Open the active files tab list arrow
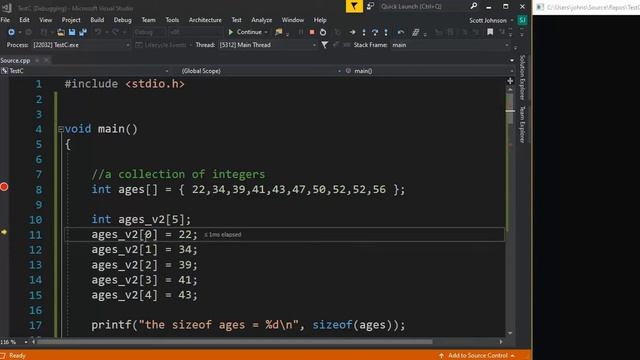Screen dimensions: 640x360 (x=512, y=60)
